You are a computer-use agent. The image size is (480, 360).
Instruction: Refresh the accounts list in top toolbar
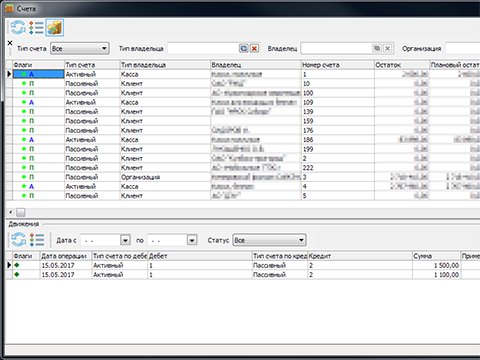(x=18, y=27)
